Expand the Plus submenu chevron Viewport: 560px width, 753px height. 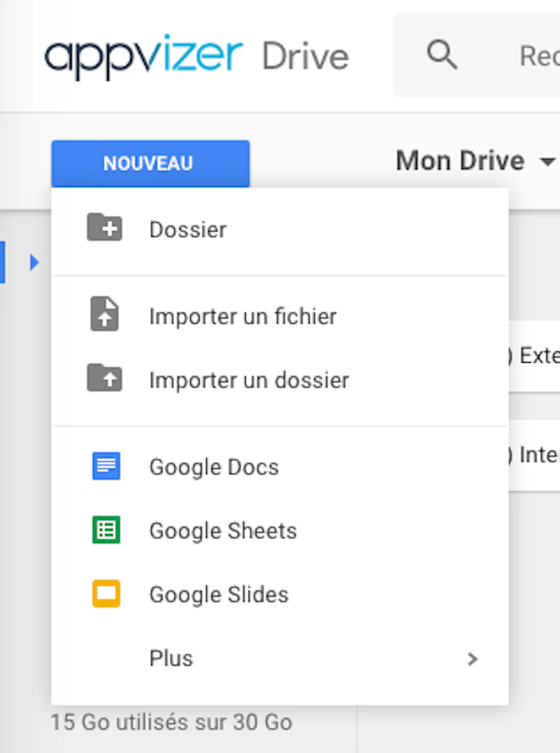coord(473,659)
